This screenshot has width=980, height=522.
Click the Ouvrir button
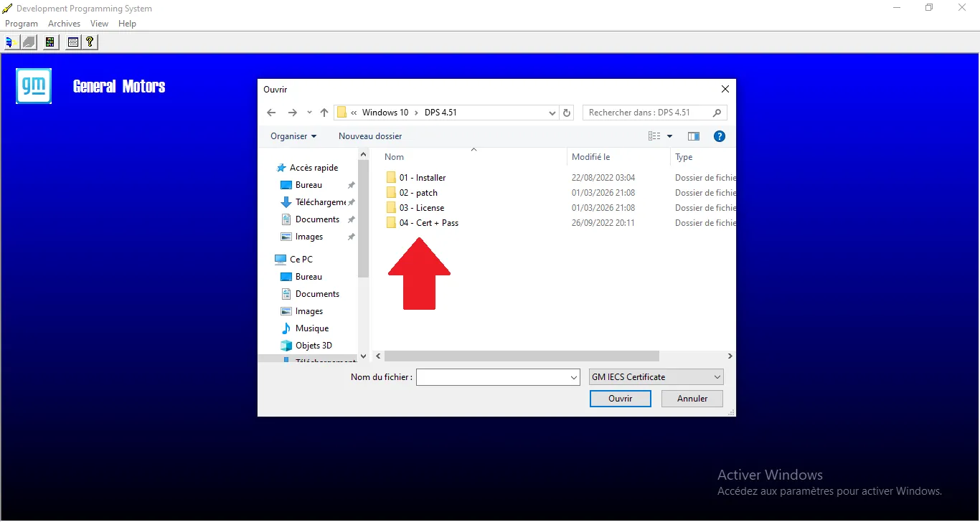(x=620, y=399)
